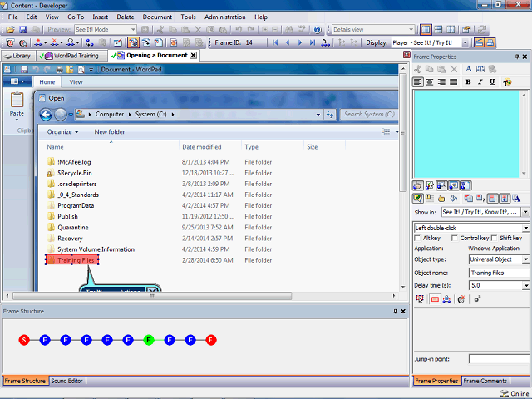
Task: Toggle Italic formatting in Frame Properties
Action: pyautogui.click(x=480, y=82)
